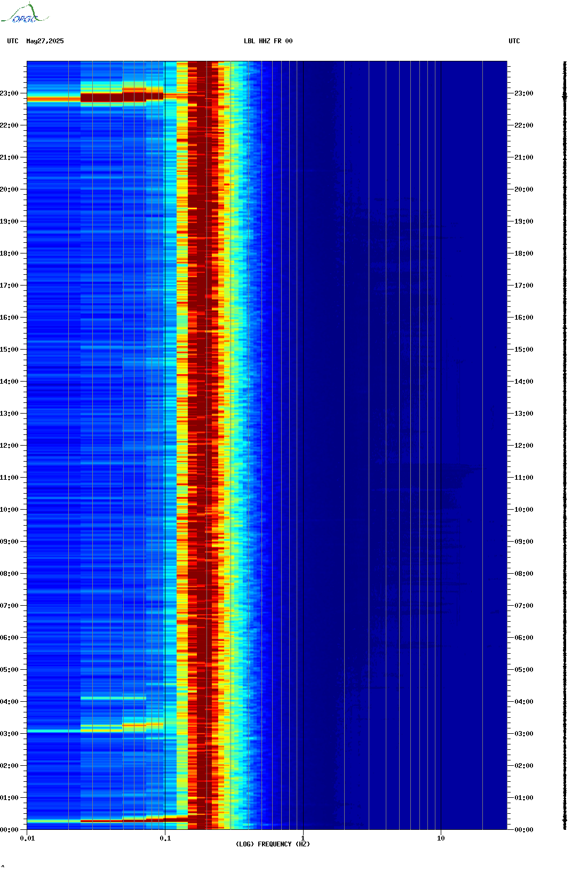Click the left-axis 12:00 time label
Viewport: 588px width, 872px height.
pos(9,446)
